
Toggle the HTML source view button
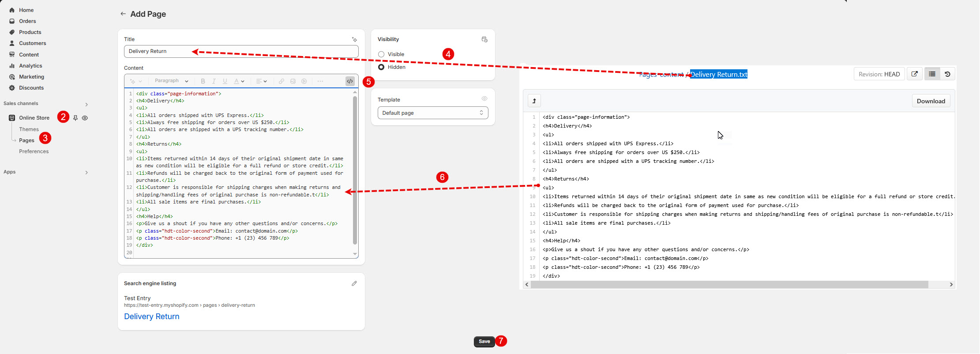click(349, 81)
